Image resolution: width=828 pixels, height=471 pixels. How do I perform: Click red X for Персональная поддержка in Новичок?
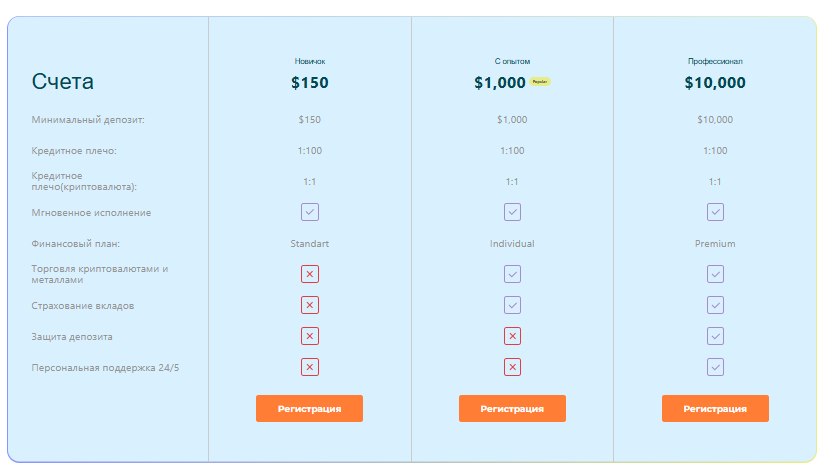click(x=310, y=367)
